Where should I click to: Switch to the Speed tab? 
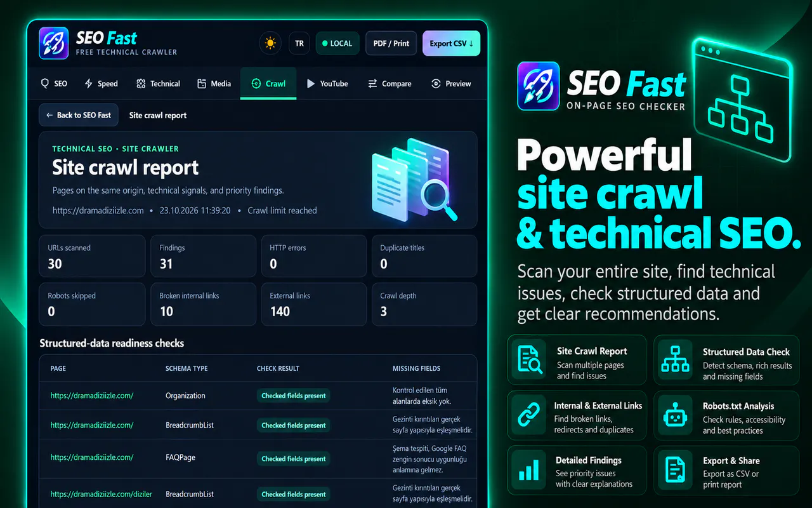point(101,83)
